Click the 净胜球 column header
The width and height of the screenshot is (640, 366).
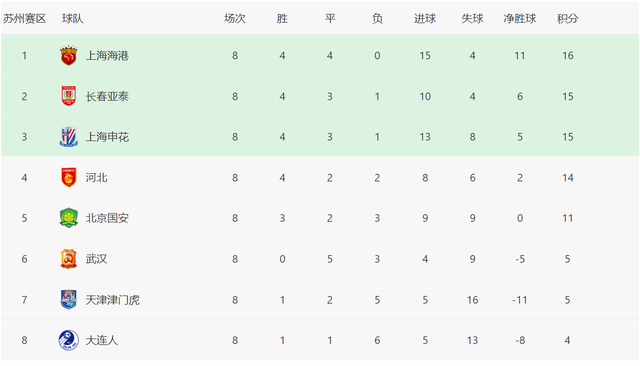tap(520, 18)
